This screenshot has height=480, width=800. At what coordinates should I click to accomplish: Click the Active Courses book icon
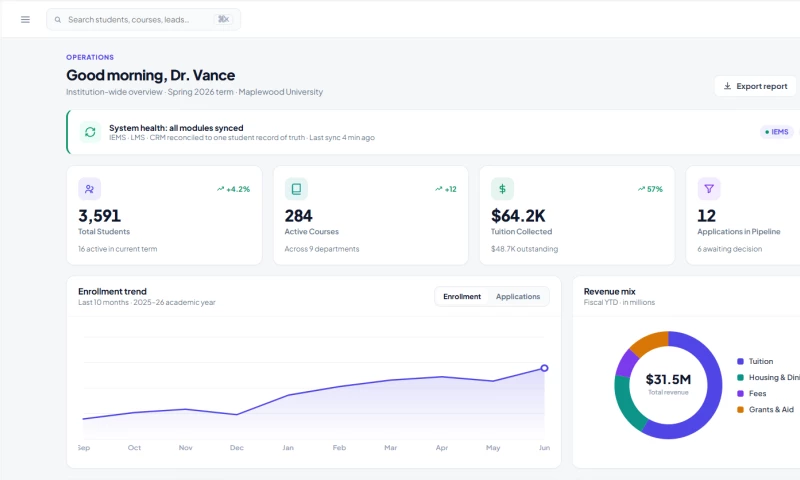296,189
